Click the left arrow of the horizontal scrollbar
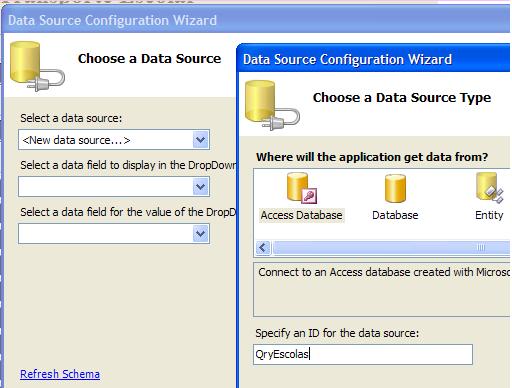Image resolution: width=512 pixels, height=388 pixels. (263, 248)
